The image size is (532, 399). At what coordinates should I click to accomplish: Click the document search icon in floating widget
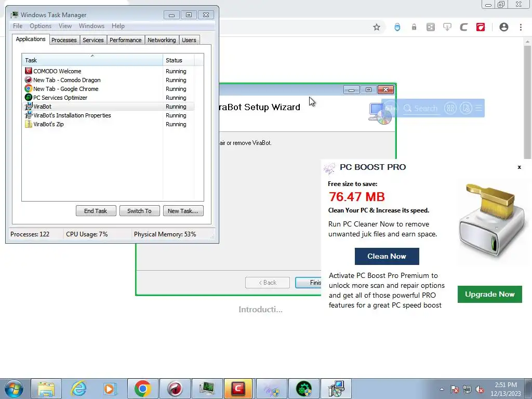coord(466,108)
